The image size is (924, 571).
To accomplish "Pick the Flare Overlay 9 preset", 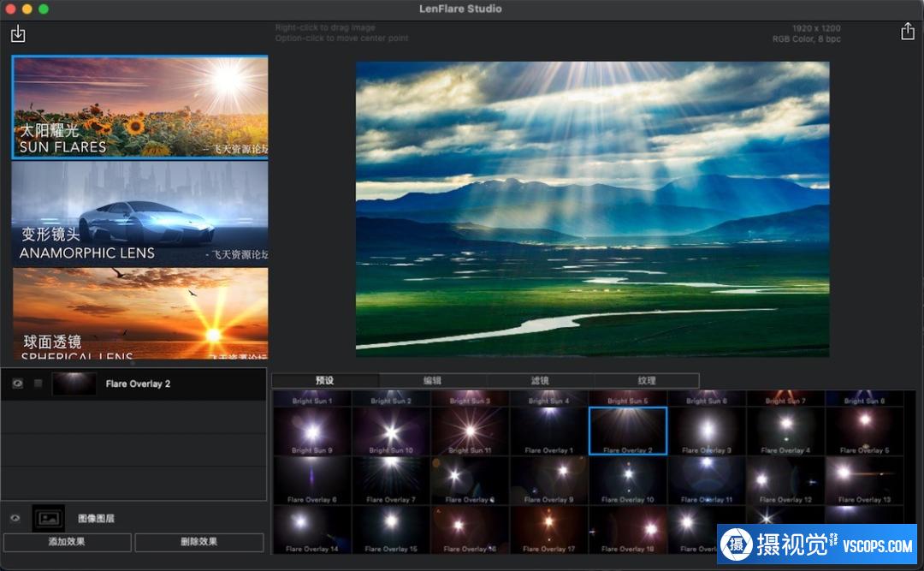I will click(549, 480).
